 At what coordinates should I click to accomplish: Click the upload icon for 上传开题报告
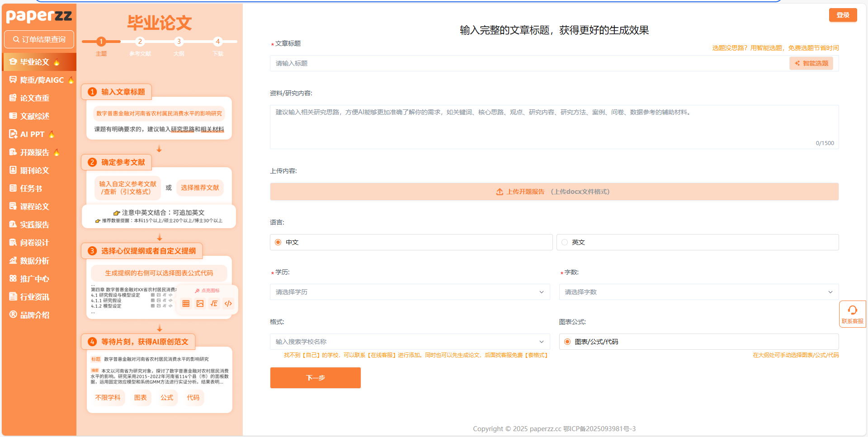(500, 192)
